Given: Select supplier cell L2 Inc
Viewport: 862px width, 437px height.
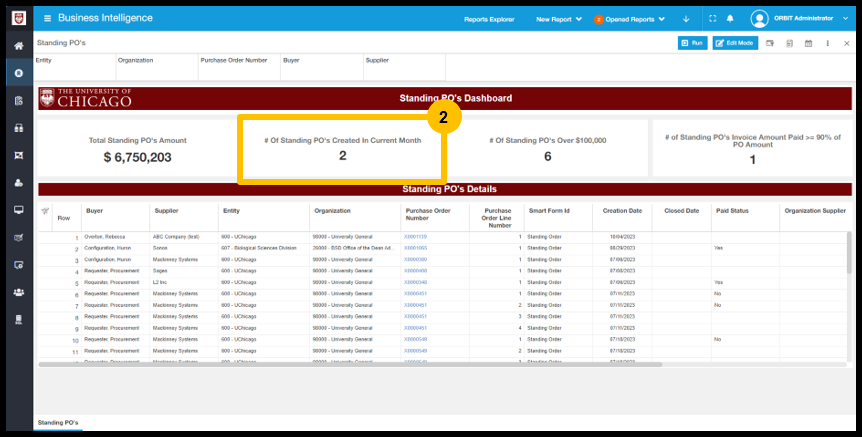Looking at the screenshot, I should point(159,283).
